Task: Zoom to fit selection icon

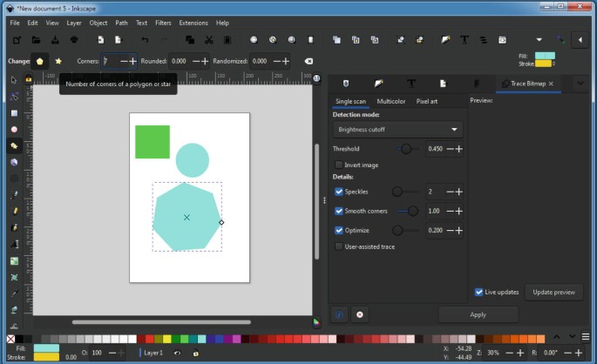Action: (x=254, y=39)
